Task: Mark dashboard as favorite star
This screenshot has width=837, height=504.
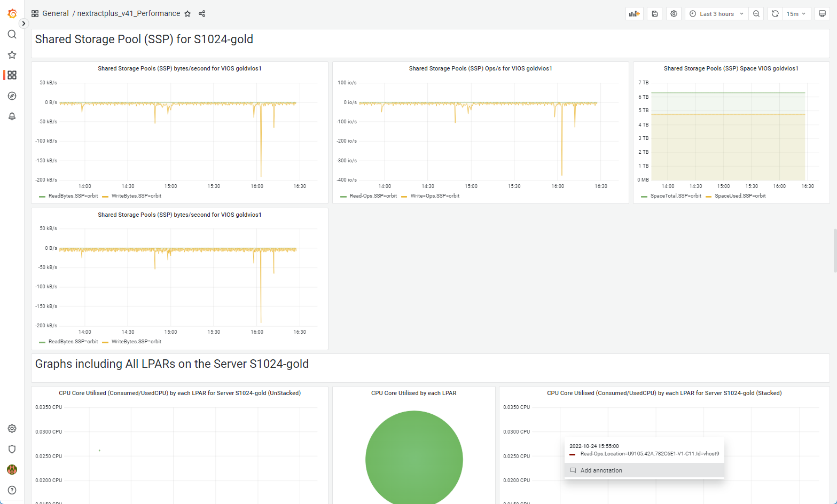Action: coord(187,14)
